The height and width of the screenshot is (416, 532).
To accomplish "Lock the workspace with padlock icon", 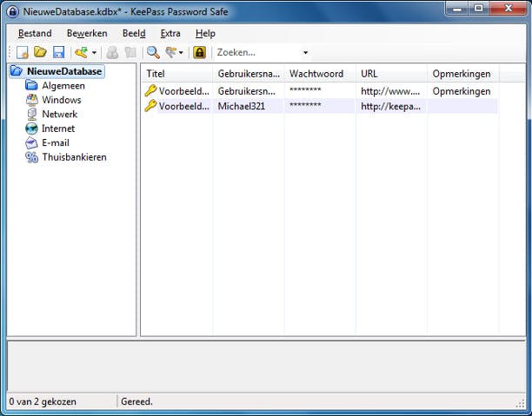I will [x=200, y=53].
